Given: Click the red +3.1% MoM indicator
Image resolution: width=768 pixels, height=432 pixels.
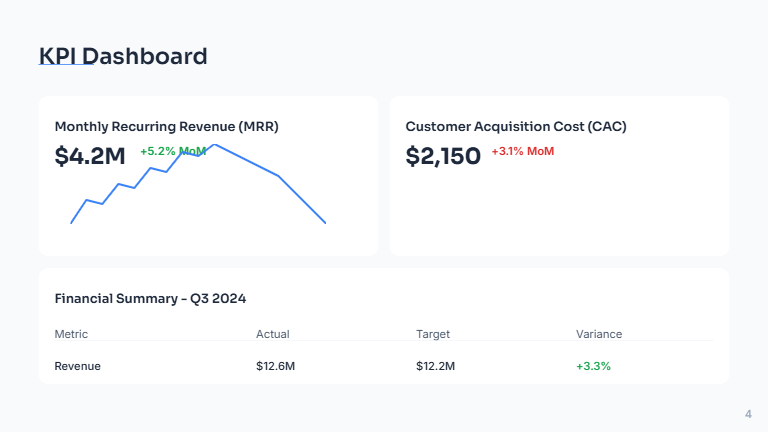Looking at the screenshot, I should 522,151.
